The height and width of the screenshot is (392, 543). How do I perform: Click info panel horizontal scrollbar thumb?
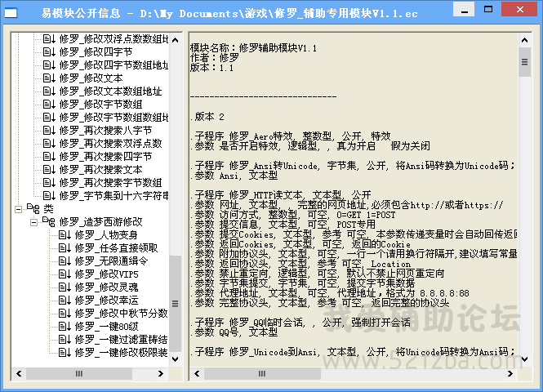[x=262, y=374]
